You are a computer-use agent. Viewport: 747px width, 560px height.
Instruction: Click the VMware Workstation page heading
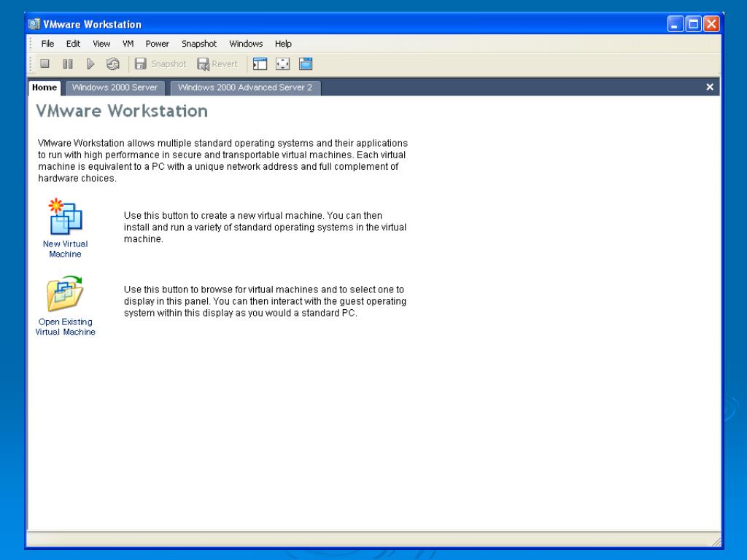(122, 111)
